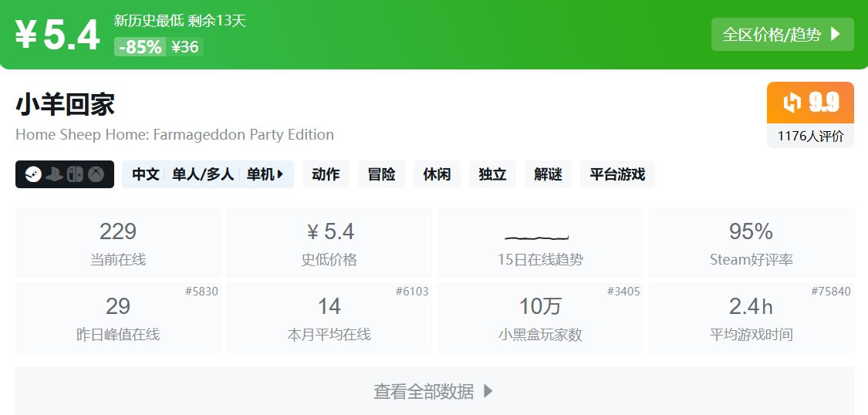Open the 1176人评价 reviews link
Screen dimensions: 868x415
click(810, 136)
